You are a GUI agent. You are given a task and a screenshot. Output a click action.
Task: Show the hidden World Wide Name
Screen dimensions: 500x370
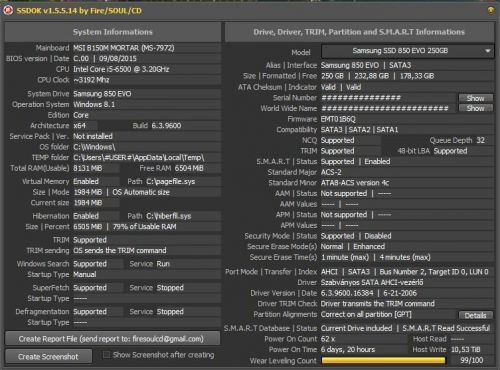pos(475,108)
